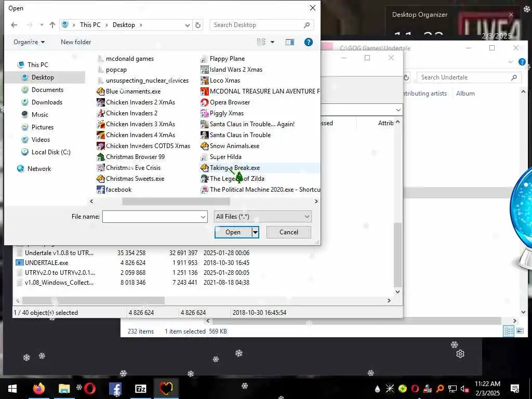Viewport: 532px width, 399px height.
Task: Select the Blue Ornaments.exe icon
Action: point(100,91)
